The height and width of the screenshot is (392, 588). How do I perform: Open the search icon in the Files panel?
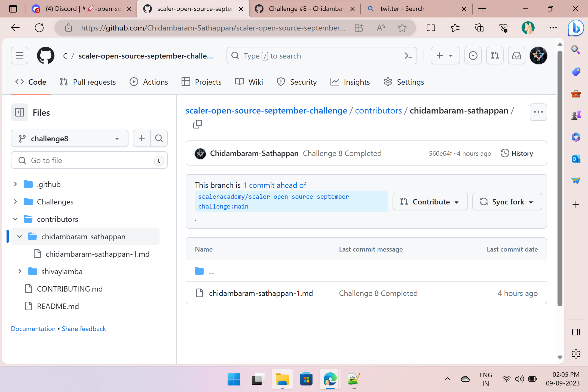pyautogui.click(x=159, y=138)
